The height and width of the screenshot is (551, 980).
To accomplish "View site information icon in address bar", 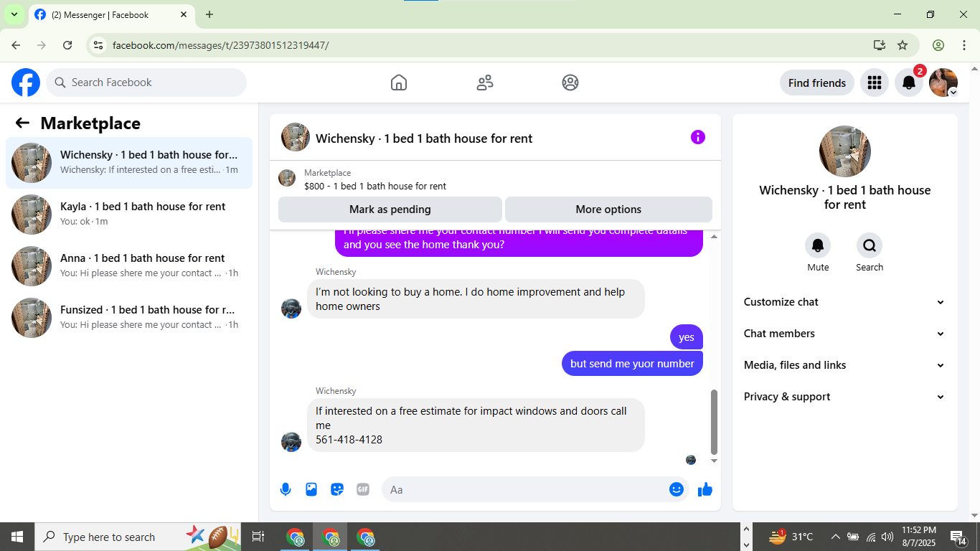I will coord(98,45).
